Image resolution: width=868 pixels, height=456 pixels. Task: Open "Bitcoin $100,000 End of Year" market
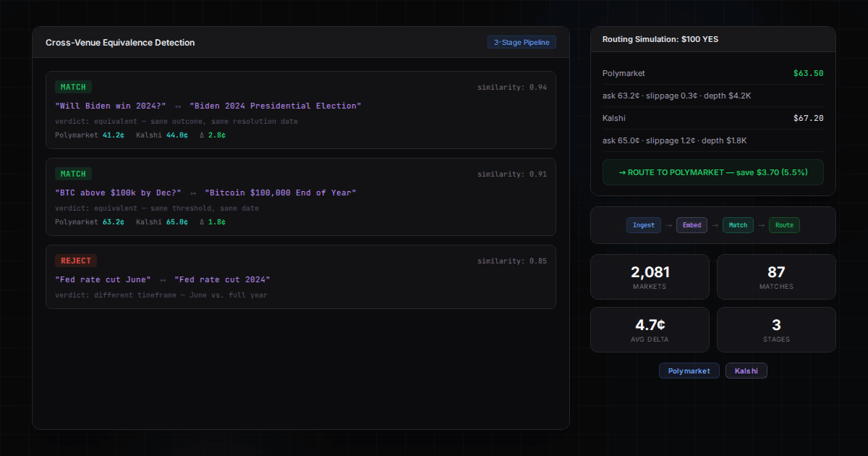pyautogui.click(x=280, y=193)
